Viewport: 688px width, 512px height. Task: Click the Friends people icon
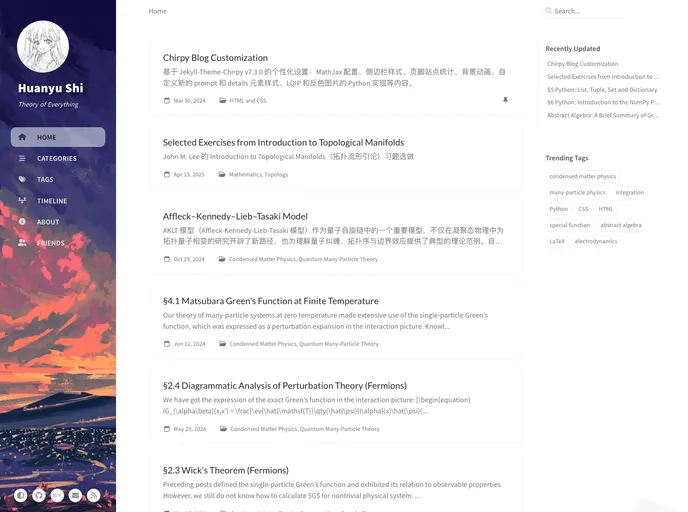pyautogui.click(x=22, y=243)
